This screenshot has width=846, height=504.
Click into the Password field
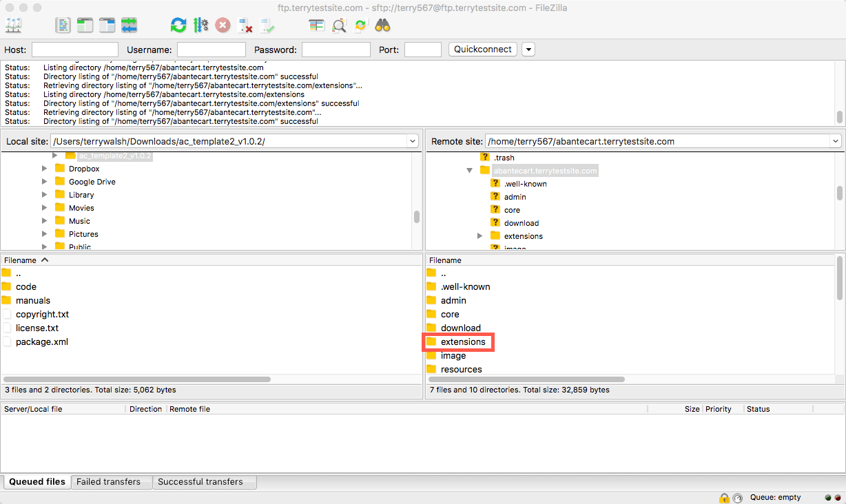point(336,50)
